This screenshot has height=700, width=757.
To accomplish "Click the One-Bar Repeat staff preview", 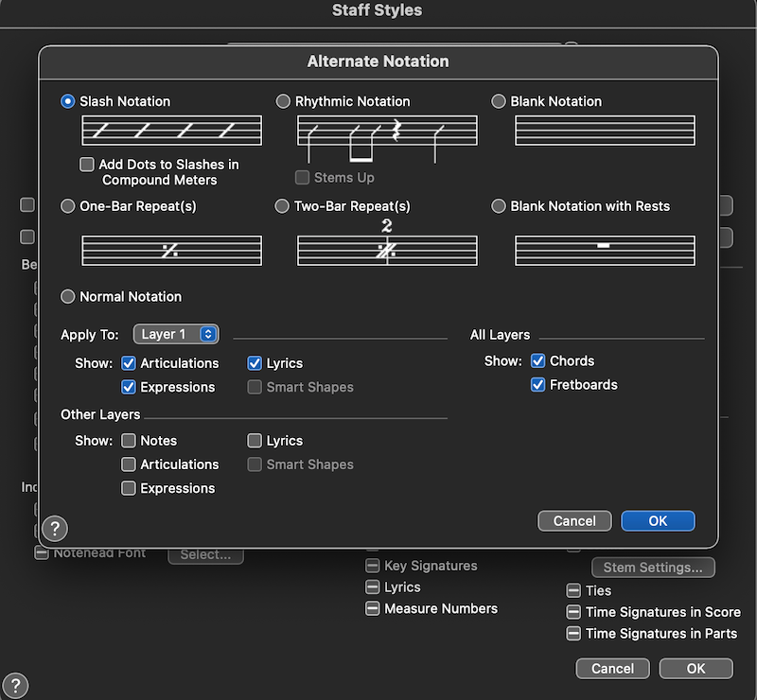I will 171,250.
